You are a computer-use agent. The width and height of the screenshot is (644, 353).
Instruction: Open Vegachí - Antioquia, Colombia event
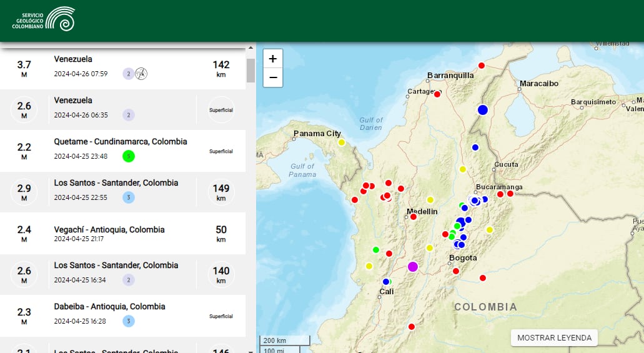123,233
